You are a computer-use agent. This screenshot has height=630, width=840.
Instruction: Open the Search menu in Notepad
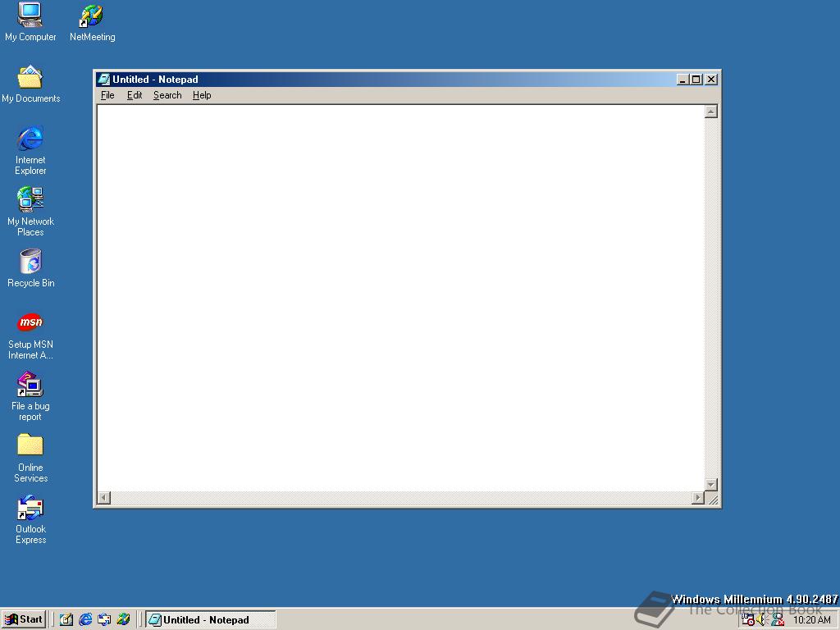(x=167, y=95)
